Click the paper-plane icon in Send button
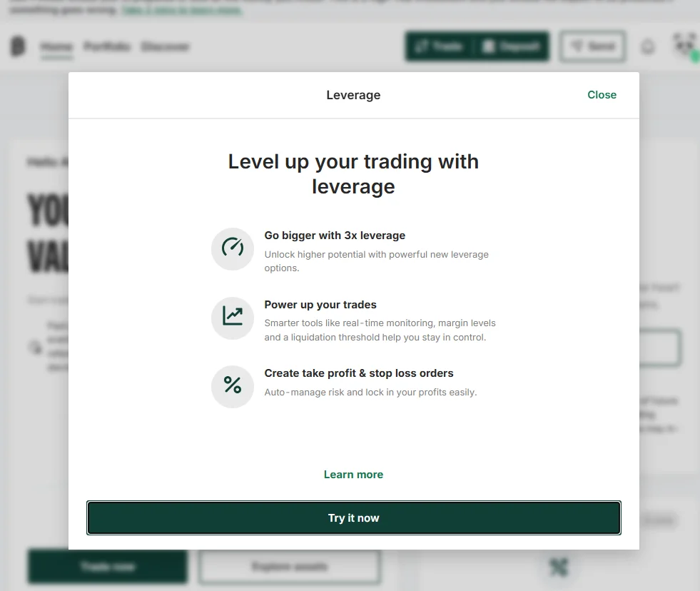Viewport: 700px width, 591px height. (575, 46)
